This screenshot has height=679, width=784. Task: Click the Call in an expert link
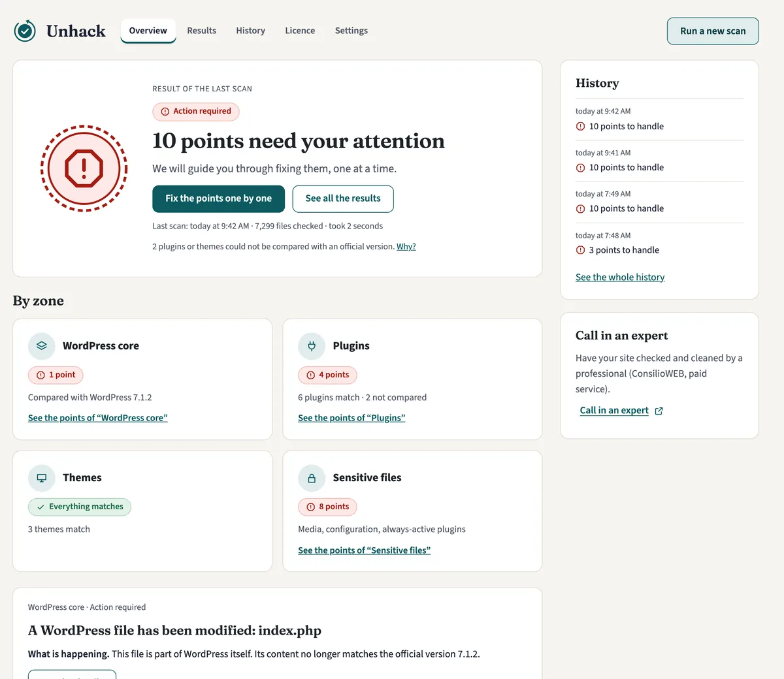click(614, 411)
